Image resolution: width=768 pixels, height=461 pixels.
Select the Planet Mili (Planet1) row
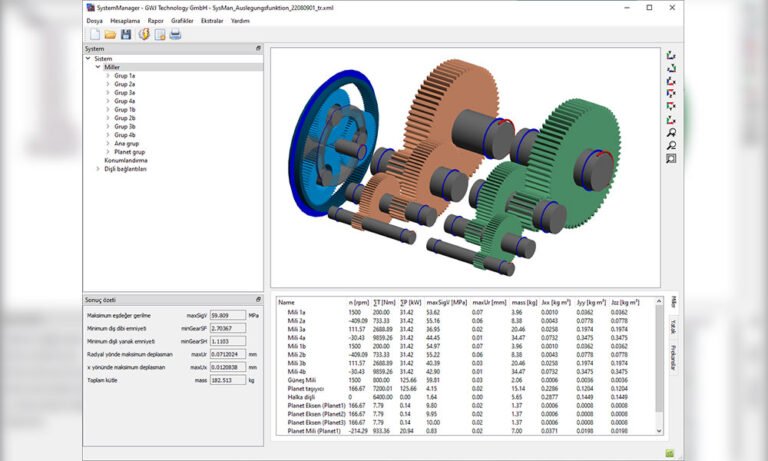tap(465, 431)
